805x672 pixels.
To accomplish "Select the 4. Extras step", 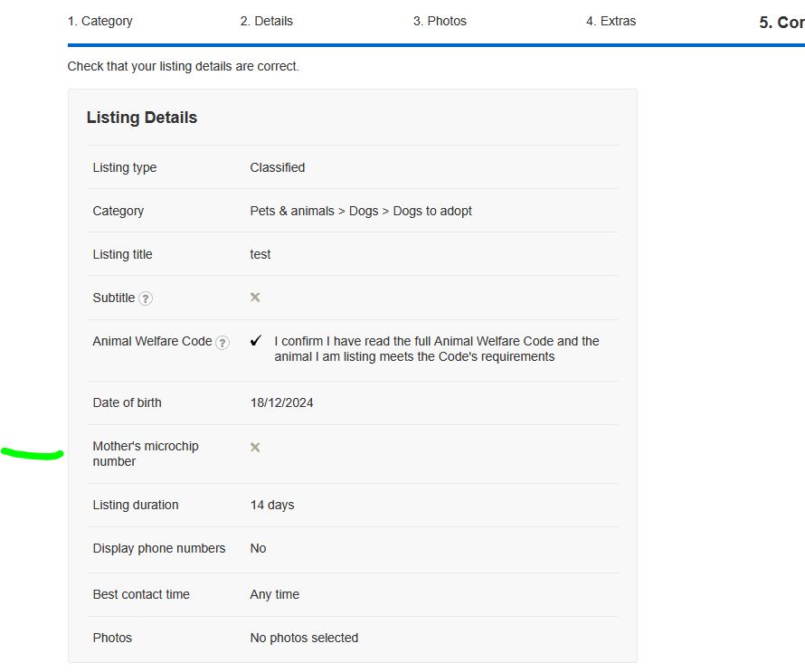I will click(x=611, y=21).
